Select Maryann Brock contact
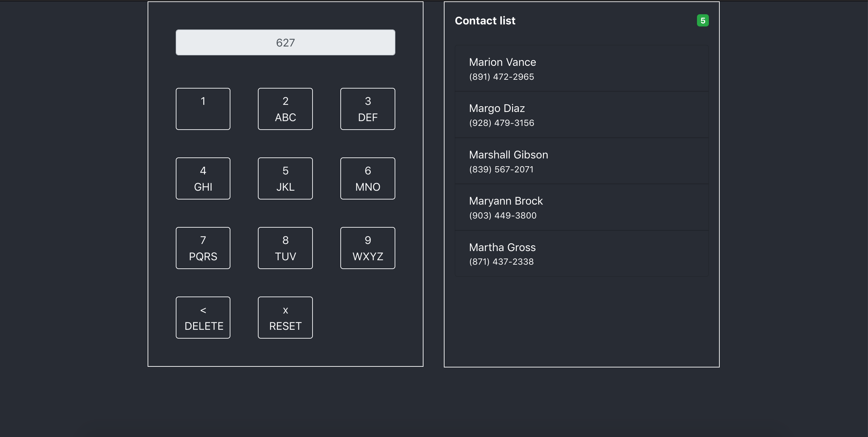 (581, 207)
